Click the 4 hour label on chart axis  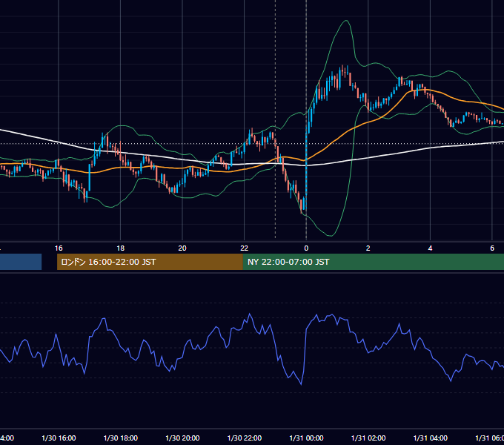click(x=430, y=248)
